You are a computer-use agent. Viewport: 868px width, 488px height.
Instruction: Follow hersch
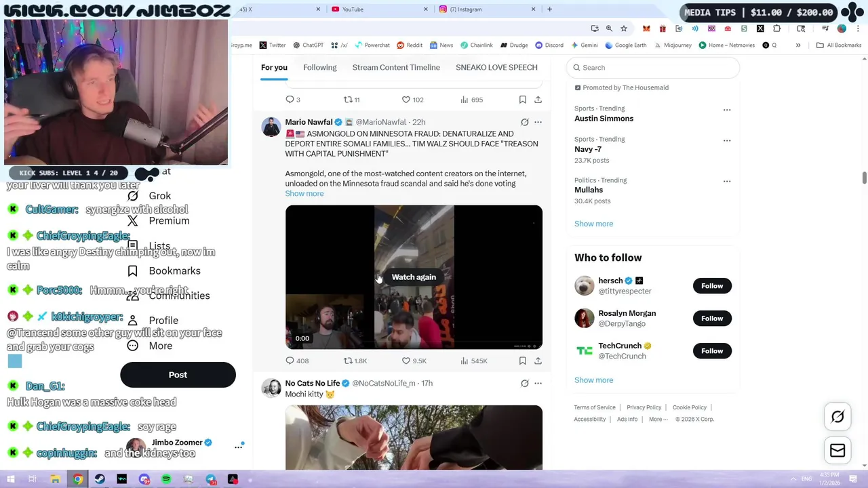tap(712, 286)
